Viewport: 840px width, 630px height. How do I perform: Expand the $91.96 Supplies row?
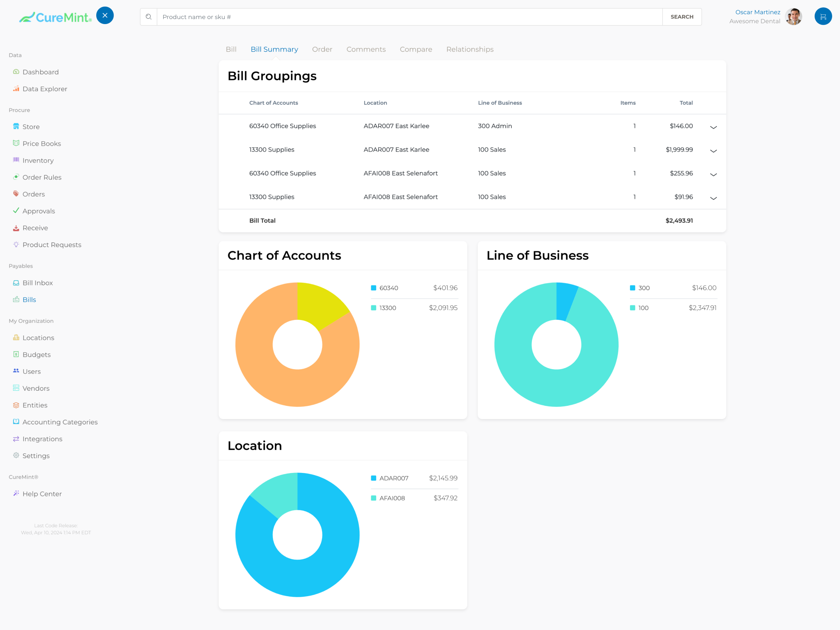713,198
